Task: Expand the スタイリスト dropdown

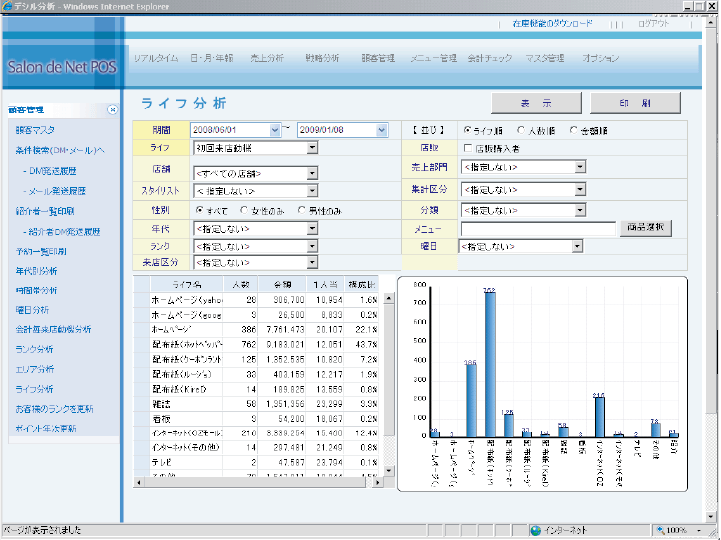Action: [x=313, y=191]
